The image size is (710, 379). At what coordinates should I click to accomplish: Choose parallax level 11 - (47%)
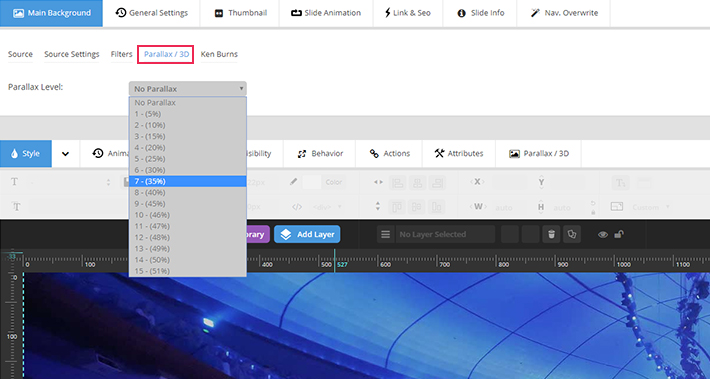click(x=187, y=226)
